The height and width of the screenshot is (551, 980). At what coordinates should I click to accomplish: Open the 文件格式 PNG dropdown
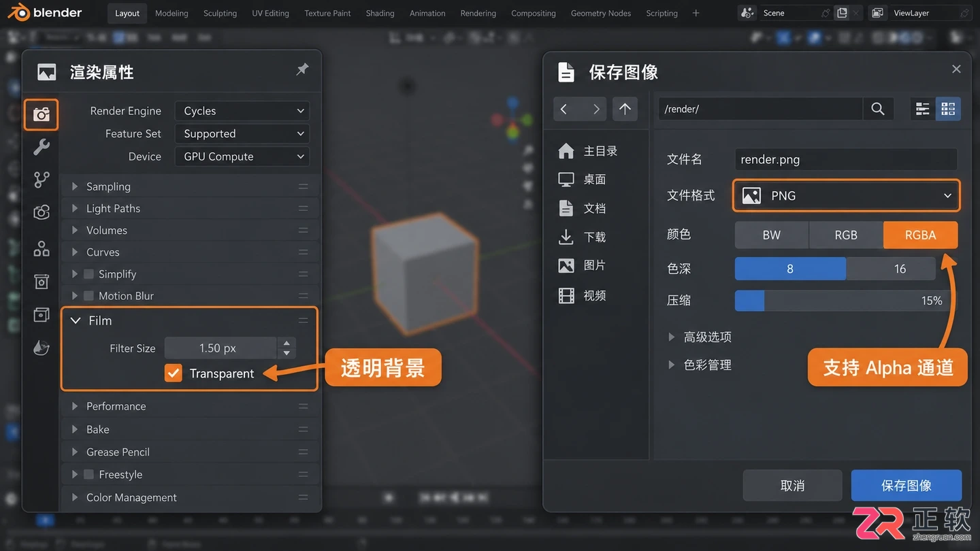pyautogui.click(x=847, y=196)
